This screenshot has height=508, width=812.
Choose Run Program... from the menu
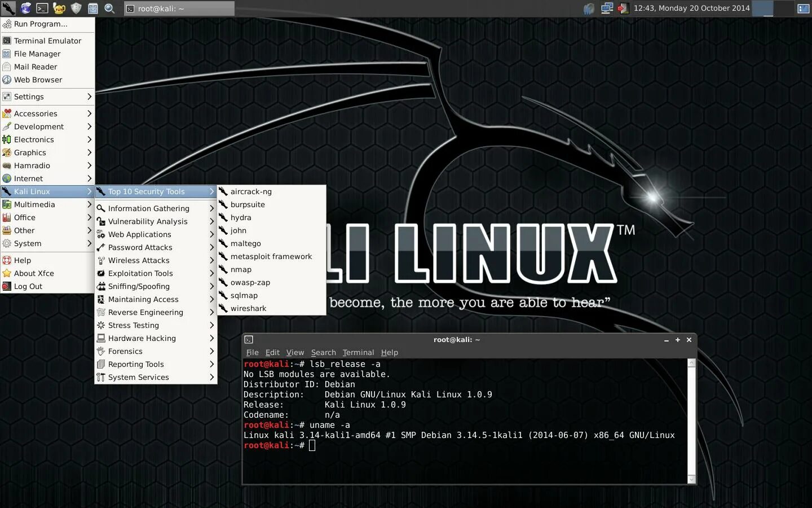pos(47,24)
